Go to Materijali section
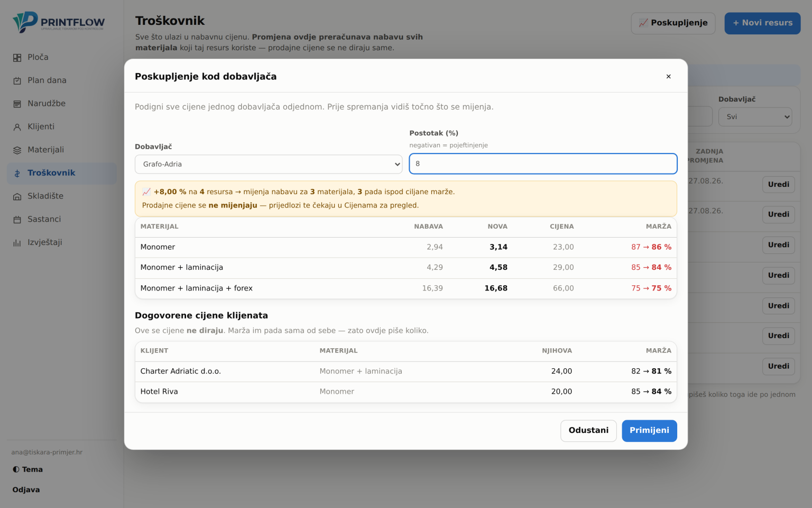Screen dimensions: 812x508 (62, 150)
